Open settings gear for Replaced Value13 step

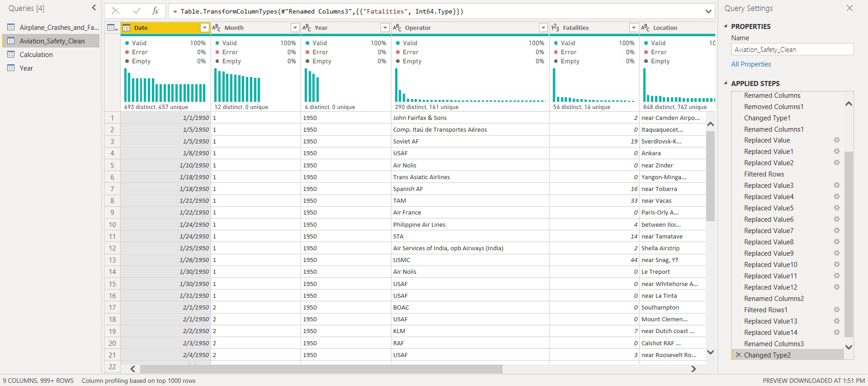click(837, 321)
